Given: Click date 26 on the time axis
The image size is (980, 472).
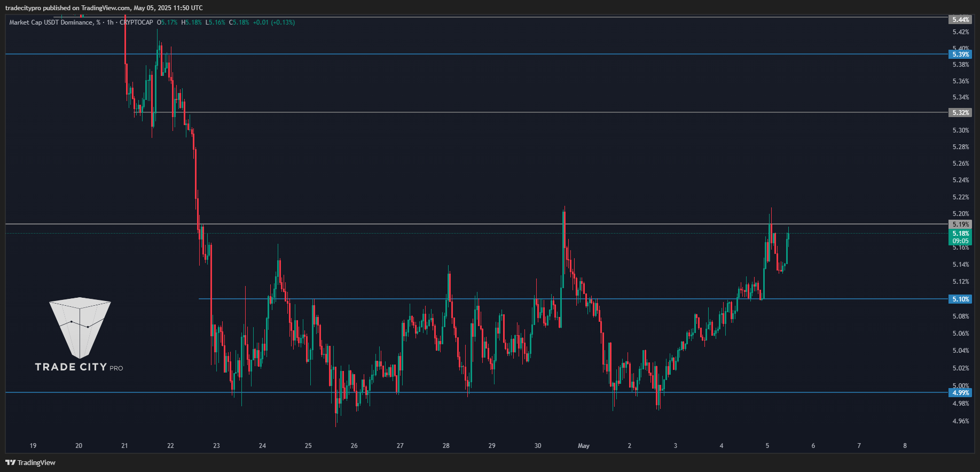Looking at the screenshot, I should (354, 446).
